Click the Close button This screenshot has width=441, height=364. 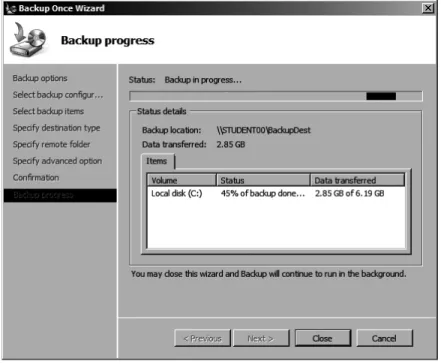coord(323,338)
